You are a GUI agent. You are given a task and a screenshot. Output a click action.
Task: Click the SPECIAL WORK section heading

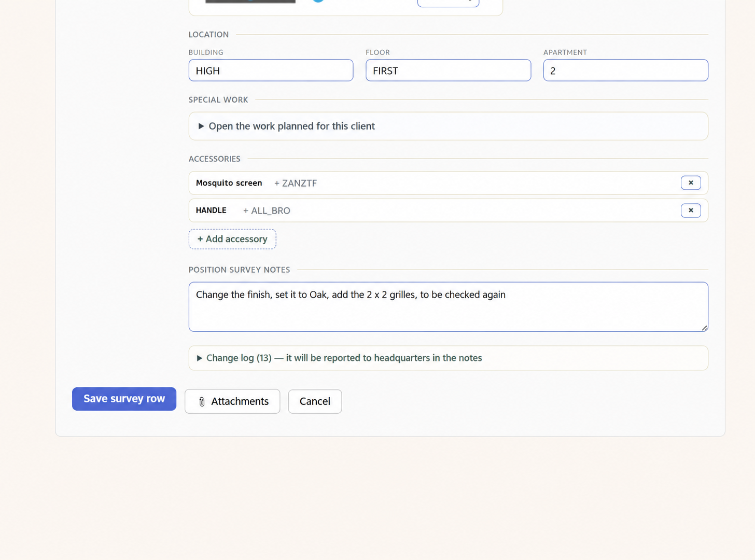click(x=218, y=100)
